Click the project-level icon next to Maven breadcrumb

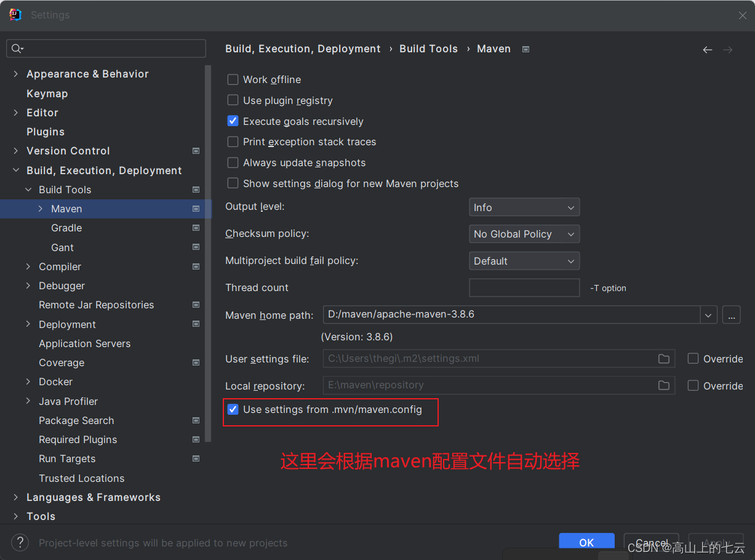click(x=525, y=49)
